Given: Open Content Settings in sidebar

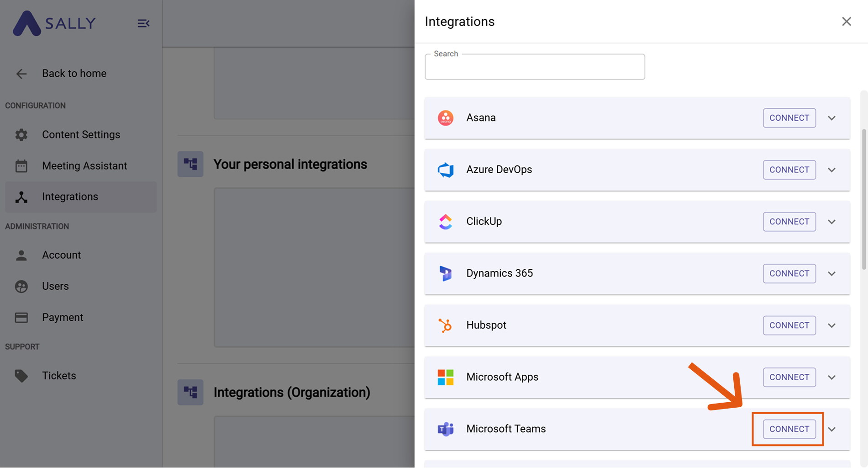Looking at the screenshot, I should (x=81, y=135).
